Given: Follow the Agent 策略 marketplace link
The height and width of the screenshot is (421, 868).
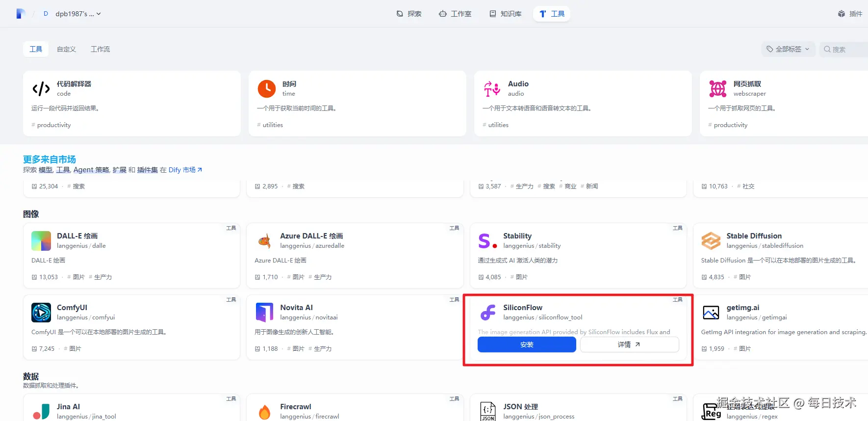Looking at the screenshot, I should pyautogui.click(x=91, y=170).
